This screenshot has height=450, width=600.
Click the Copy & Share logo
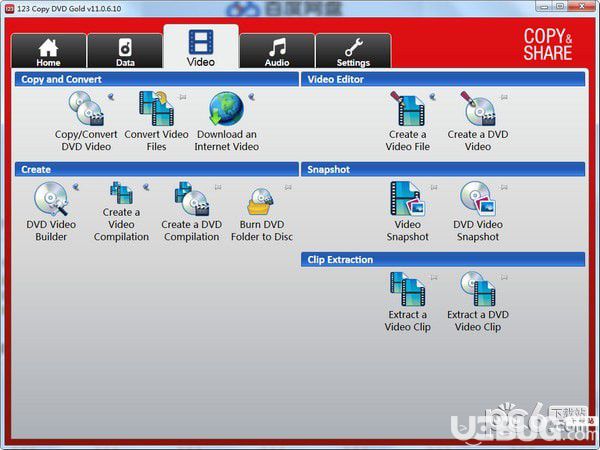548,44
